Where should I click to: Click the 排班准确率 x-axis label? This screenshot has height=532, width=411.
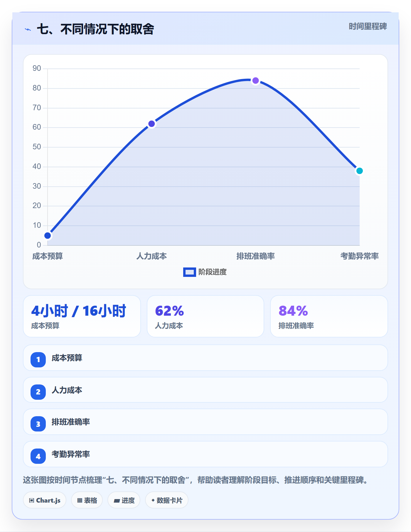click(255, 256)
